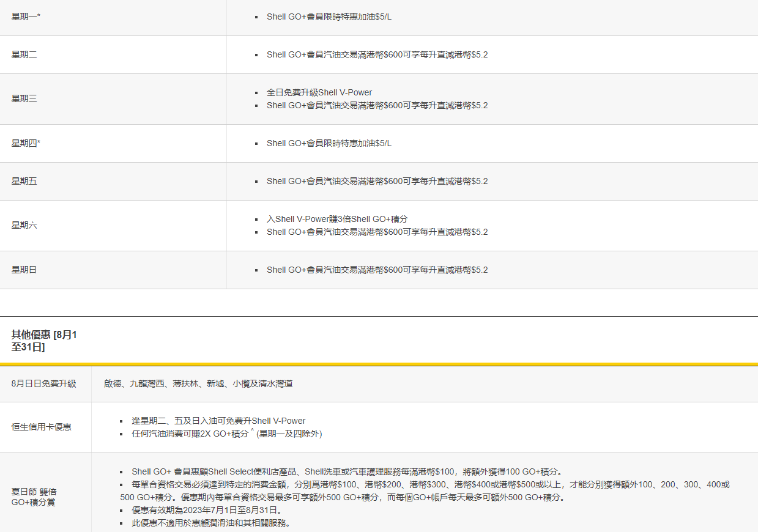Click the 優惠有效期為2023年7月1日至8月31日 line
758x532 pixels.
(207, 510)
